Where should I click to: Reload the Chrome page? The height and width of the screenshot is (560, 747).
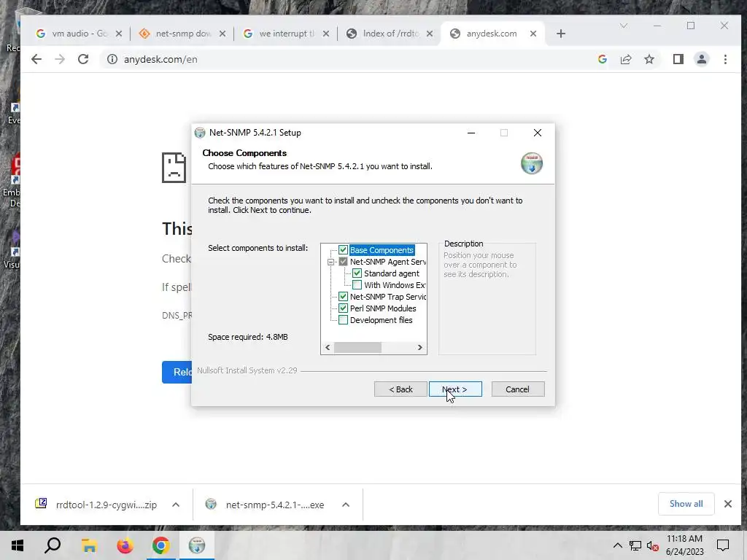coord(83,59)
